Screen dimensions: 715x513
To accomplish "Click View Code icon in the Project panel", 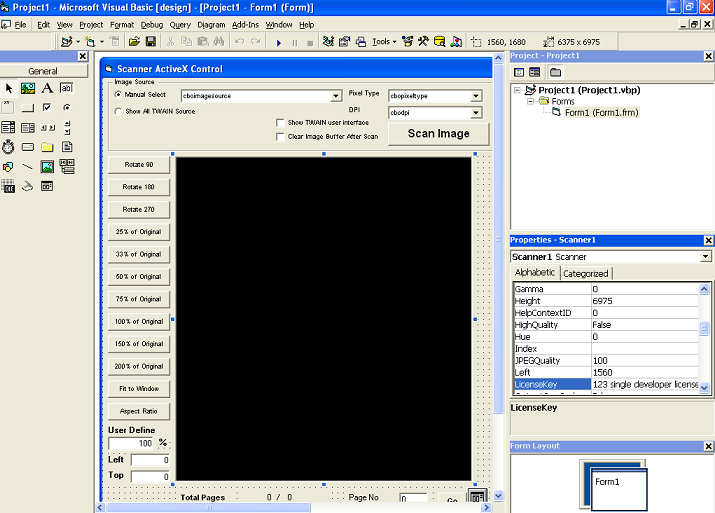I will pyautogui.click(x=519, y=72).
